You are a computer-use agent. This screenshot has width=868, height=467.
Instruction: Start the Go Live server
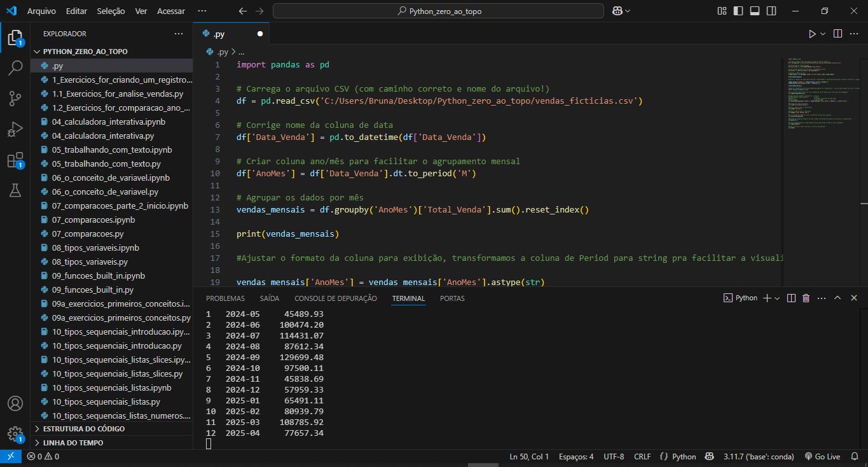click(824, 456)
